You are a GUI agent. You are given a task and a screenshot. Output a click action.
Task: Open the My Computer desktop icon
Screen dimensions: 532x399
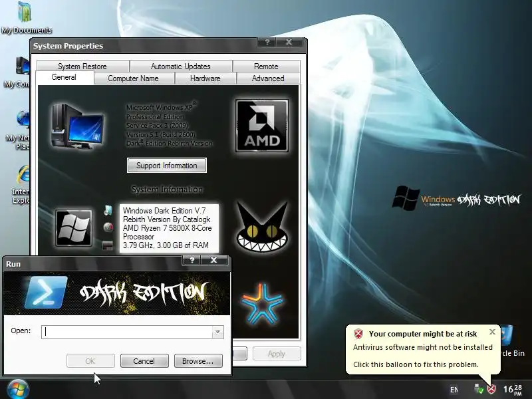click(x=19, y=72)
